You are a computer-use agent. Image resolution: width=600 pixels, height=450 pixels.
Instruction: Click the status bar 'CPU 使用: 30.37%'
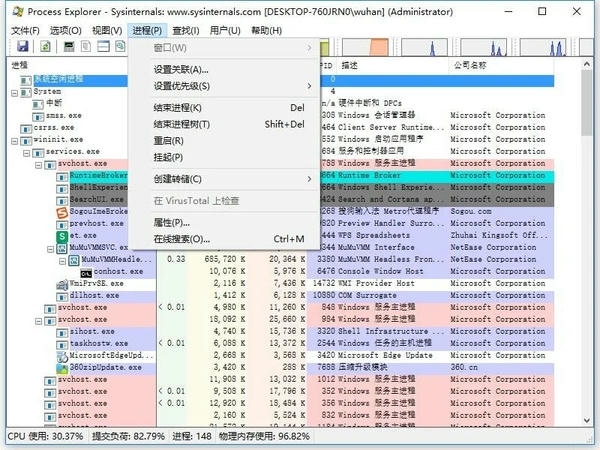[x=45, y=437]
